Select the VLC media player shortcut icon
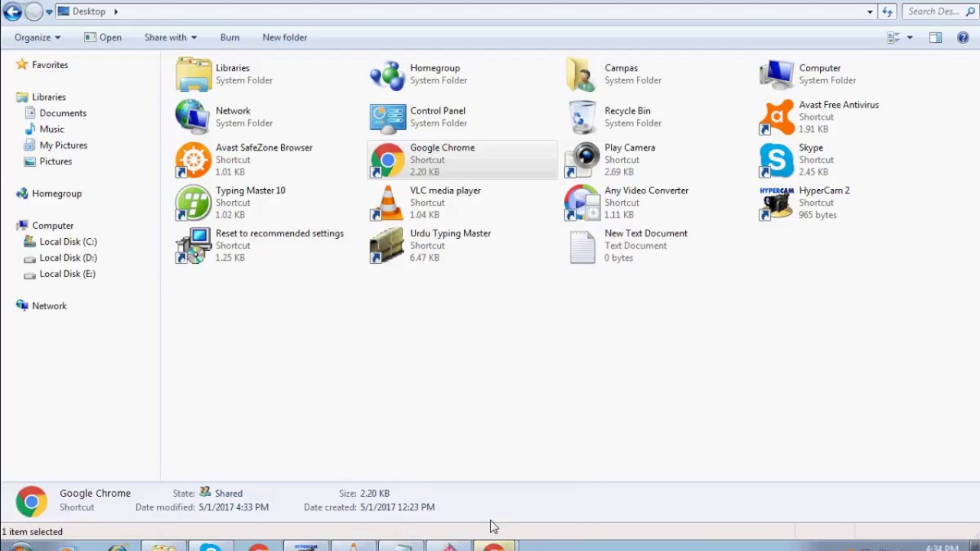Screen dimensions: 980x551 (x=387, y=203)
